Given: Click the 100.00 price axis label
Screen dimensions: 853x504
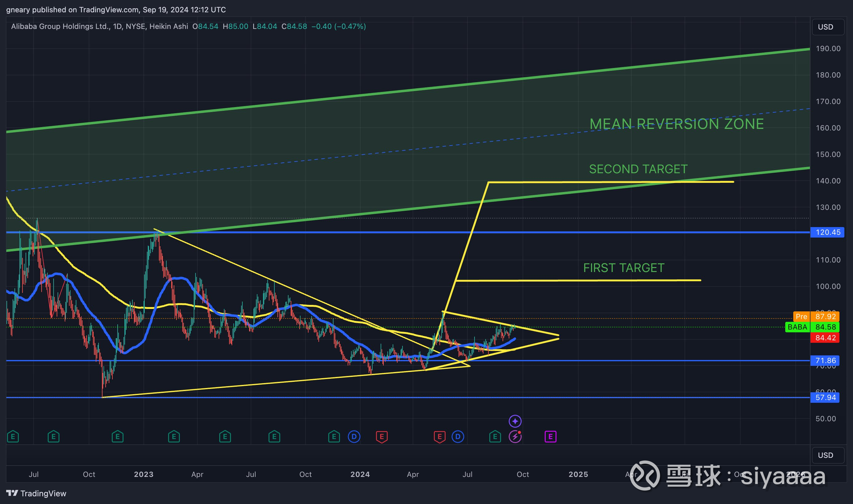Looking at the screenshot, I should [x=828, y=287].
